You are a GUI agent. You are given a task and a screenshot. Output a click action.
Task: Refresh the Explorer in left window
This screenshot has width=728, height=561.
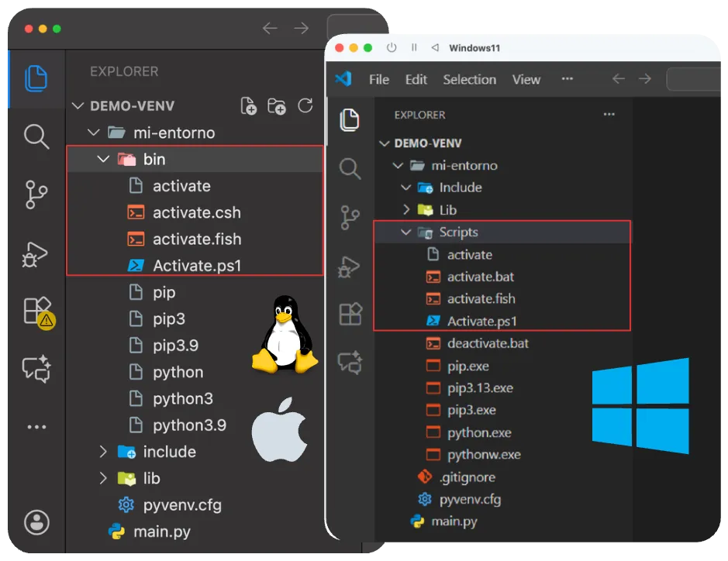pos(305,106)
